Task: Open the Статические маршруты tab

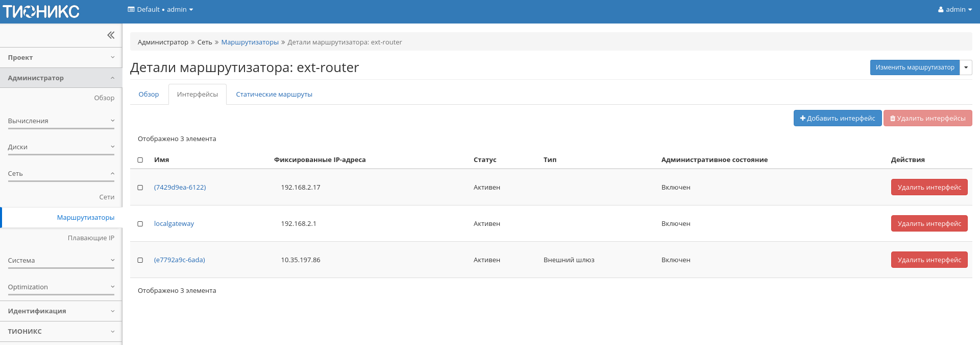Action: click(274, 95)
